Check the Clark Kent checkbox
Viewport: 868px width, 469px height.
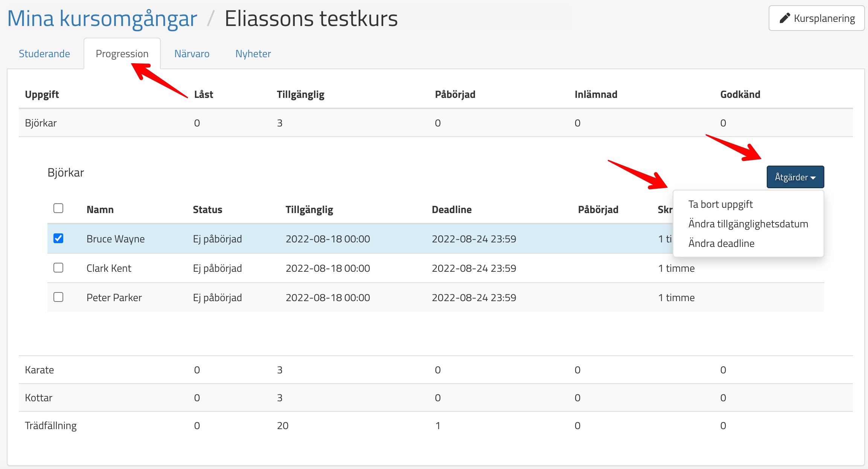tap(58, 268)
